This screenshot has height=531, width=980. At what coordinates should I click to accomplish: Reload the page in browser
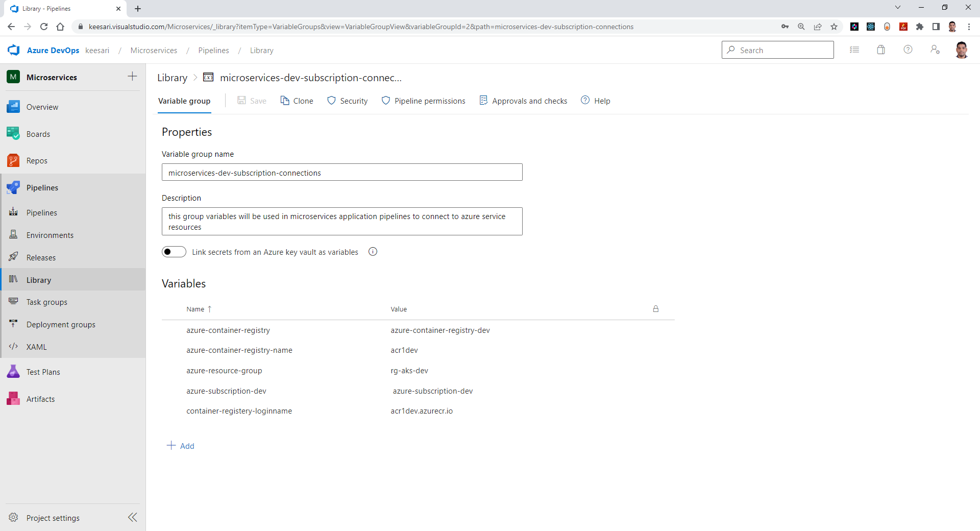44,27
